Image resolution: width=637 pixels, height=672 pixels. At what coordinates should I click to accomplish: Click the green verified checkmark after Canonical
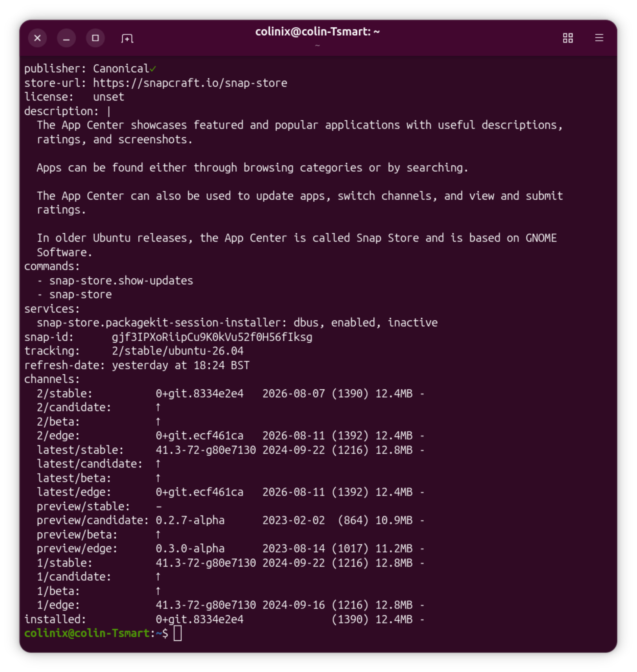pos(153,69)
